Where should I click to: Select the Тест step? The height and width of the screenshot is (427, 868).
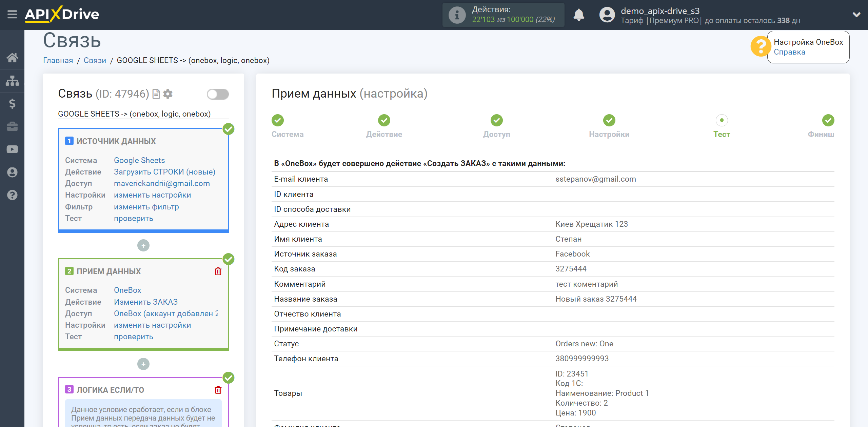pos(722,120)
